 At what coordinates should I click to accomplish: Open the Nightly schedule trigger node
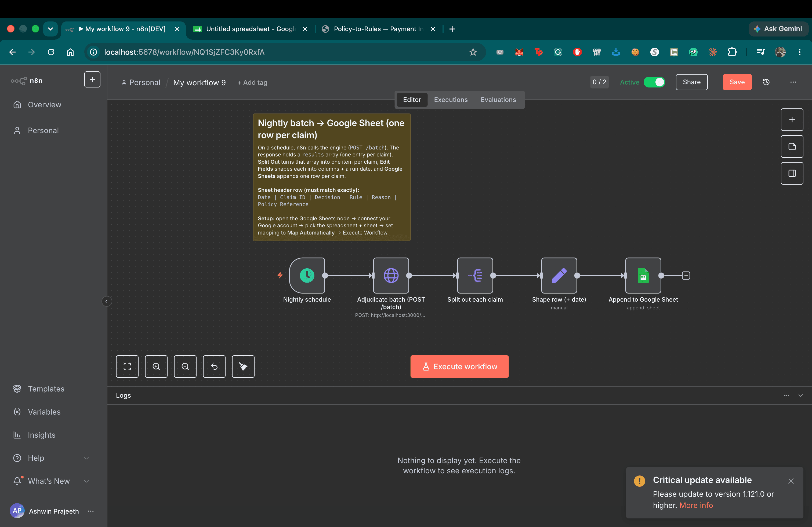click(307, 275)
